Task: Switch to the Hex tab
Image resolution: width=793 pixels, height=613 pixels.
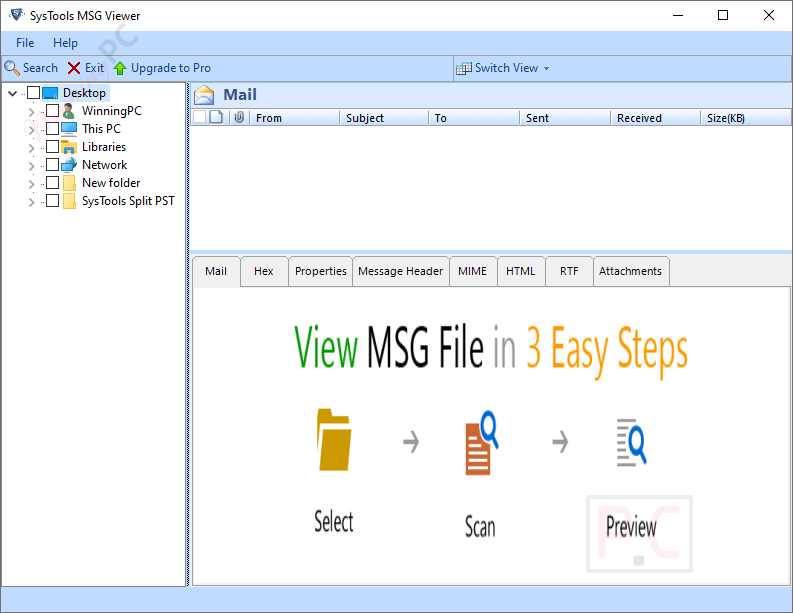Action: 263,272
